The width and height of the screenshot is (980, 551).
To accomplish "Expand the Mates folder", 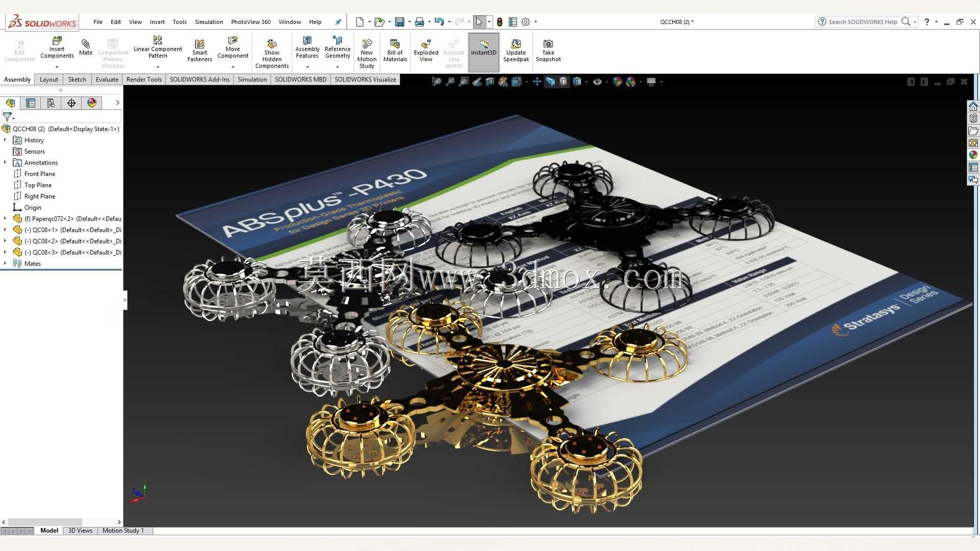I will coord(5,263).
